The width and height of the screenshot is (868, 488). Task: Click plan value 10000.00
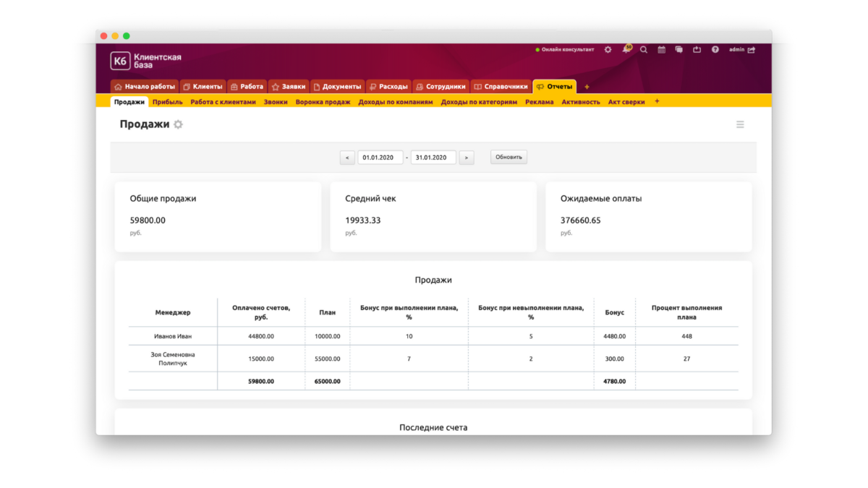(x=328, y=336)
